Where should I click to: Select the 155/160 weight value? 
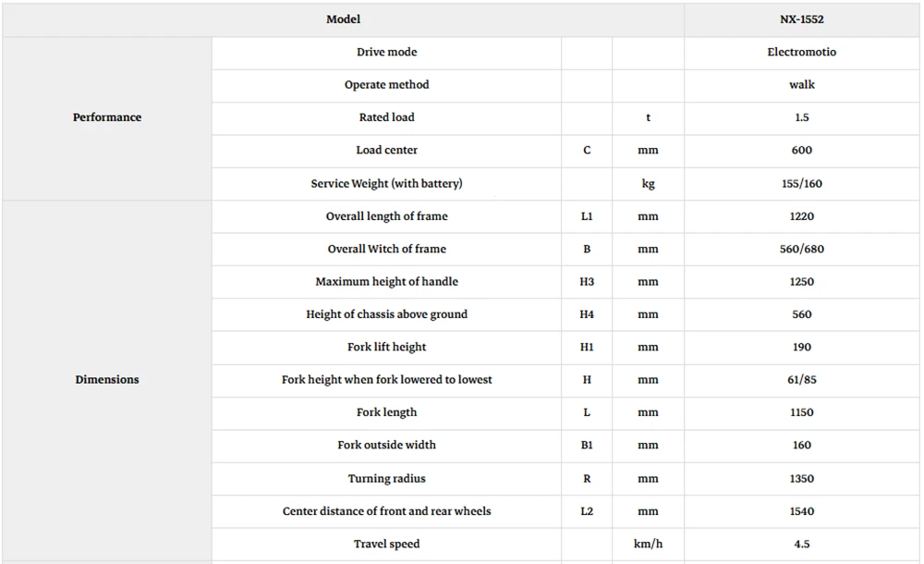click(x=801, y=183)
